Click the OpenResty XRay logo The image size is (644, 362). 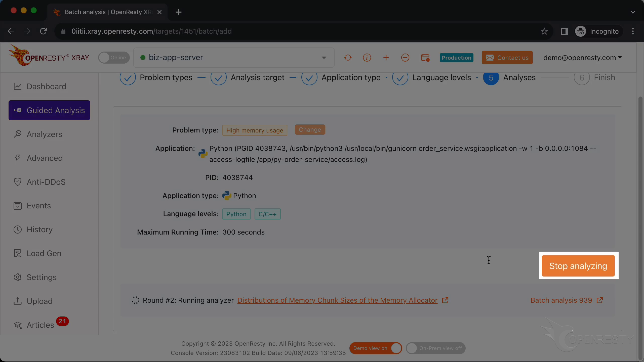click(x=49, y=56)
